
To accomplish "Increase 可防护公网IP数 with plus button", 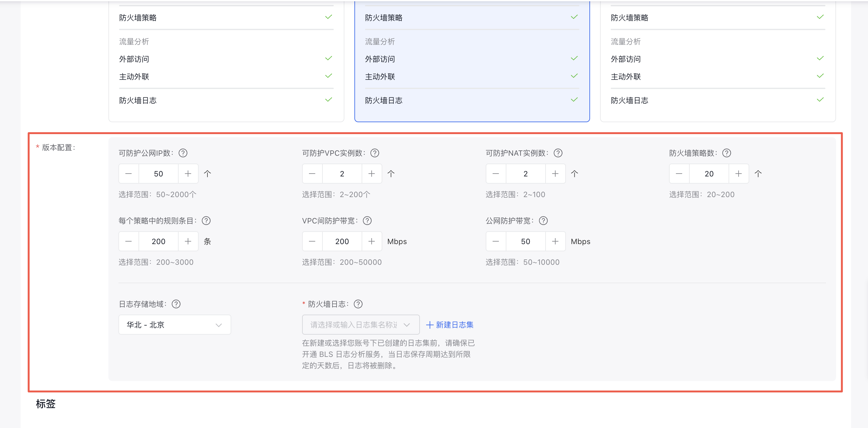I will coord(188,174).
